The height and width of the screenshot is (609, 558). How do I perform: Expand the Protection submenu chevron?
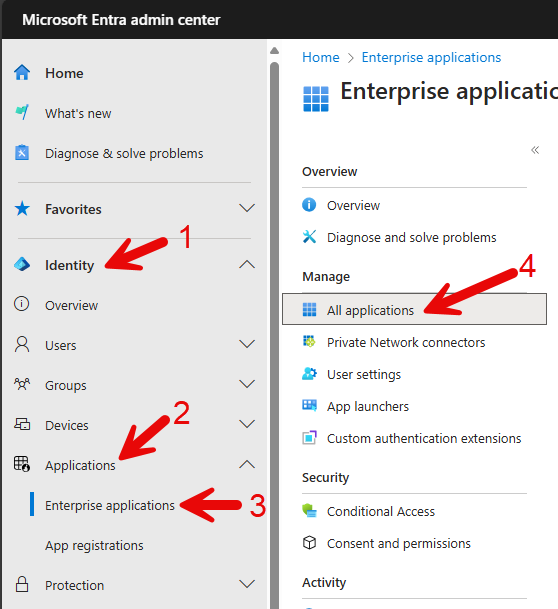[x=247, y=584]
